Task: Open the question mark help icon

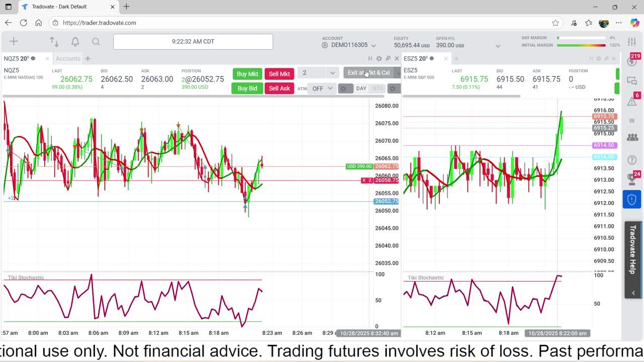Action: [632, 160]
